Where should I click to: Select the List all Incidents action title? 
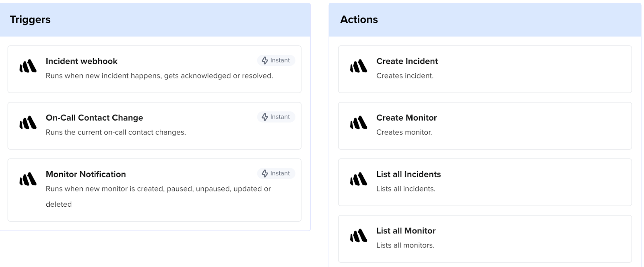click(408, 174)
